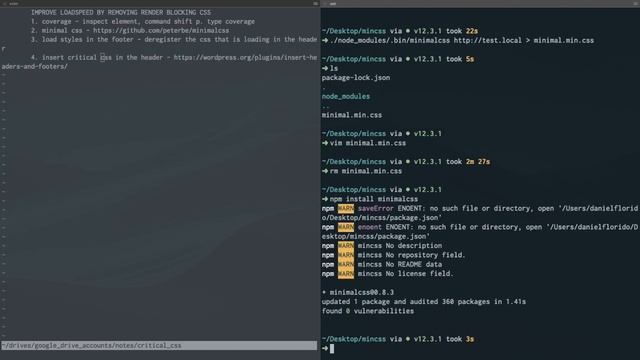Image resolution: width=640 pixels, height=360 pixels.
Task: Click the 'found 0 vulnerabilities' line
Action: pyautogui.click(x=368, y=311)
